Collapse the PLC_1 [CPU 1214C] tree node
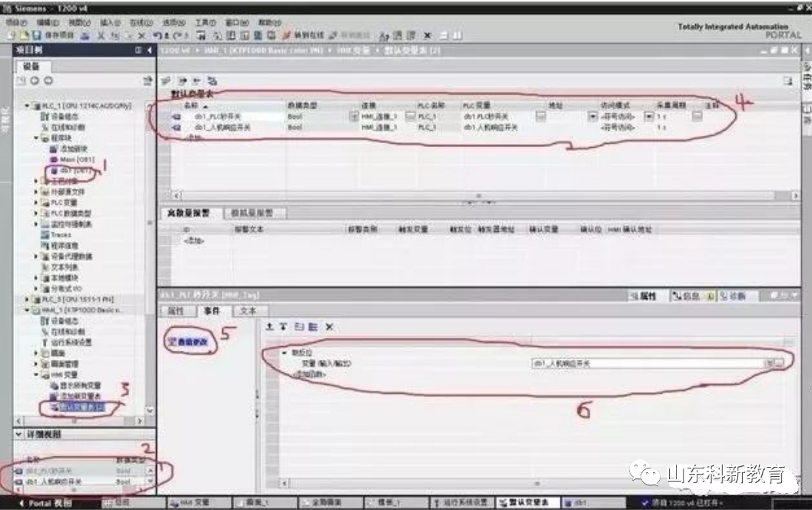The height and width of the screenshot is (510, 812). click(x=27, y=105)
